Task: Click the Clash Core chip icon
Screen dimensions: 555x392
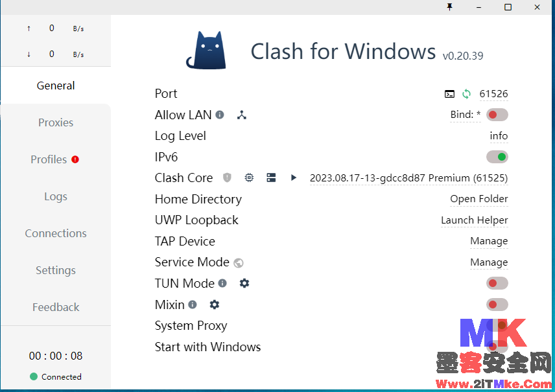Action: click(x=249, y=178)
